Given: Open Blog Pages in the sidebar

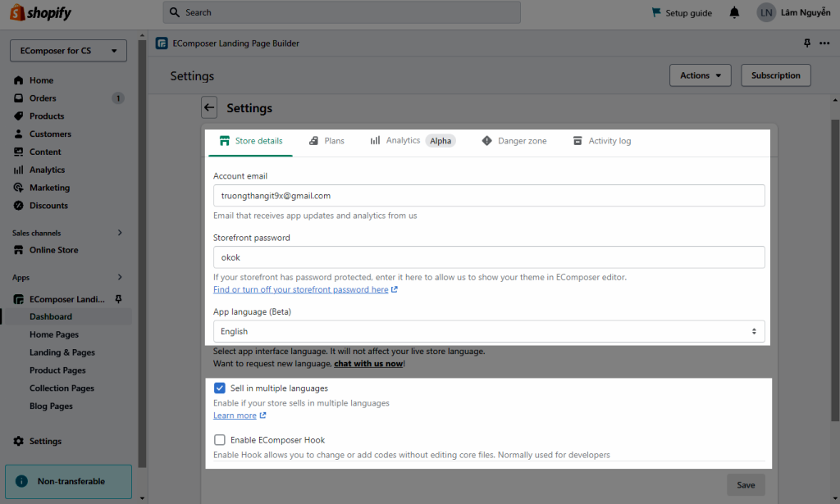Looking at the screenshot, I should pos(51,406).
